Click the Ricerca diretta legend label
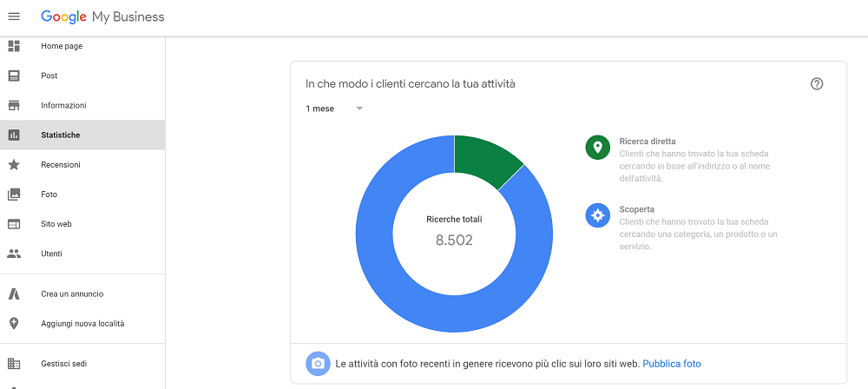868x389 pixels. click(x=648, y=142)
